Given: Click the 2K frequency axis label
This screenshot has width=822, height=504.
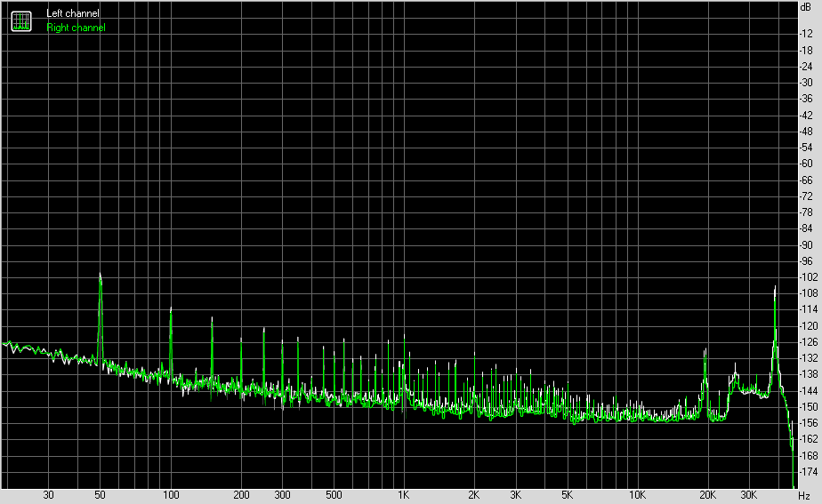Looking at the screenshot, I should [473, 495].
